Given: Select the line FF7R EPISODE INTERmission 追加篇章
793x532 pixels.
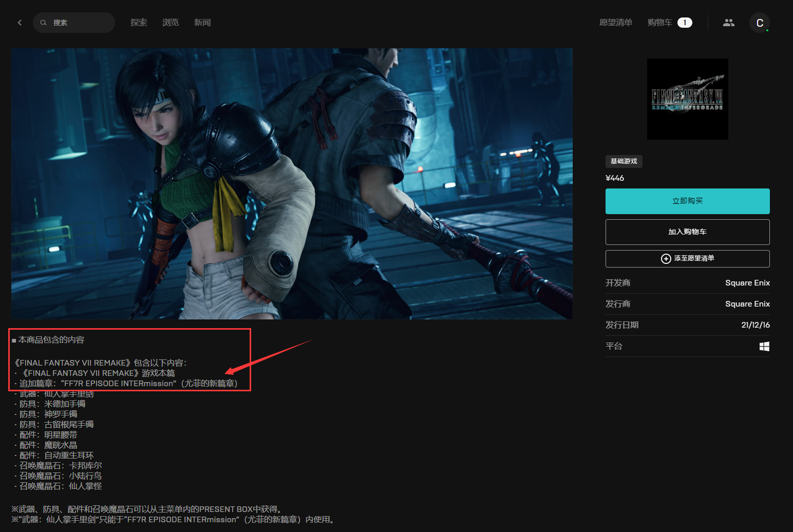Looking at the screenshot, I should 126,384.
